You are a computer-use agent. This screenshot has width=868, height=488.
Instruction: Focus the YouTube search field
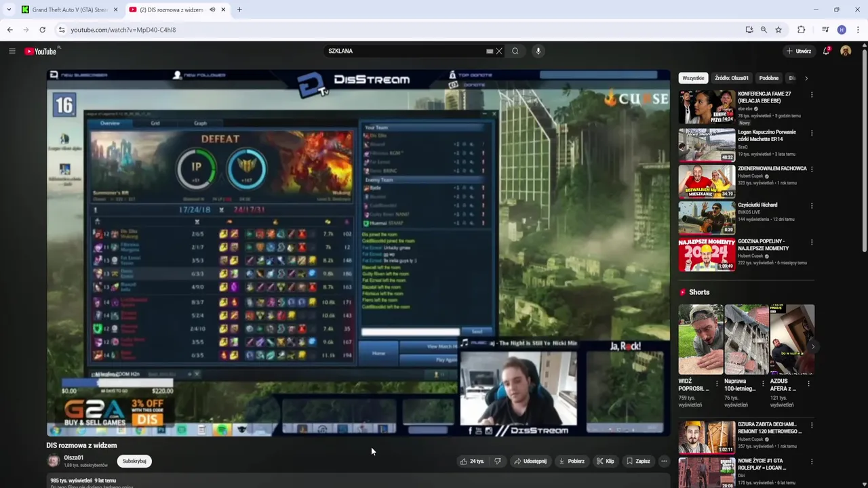[405, 51]
